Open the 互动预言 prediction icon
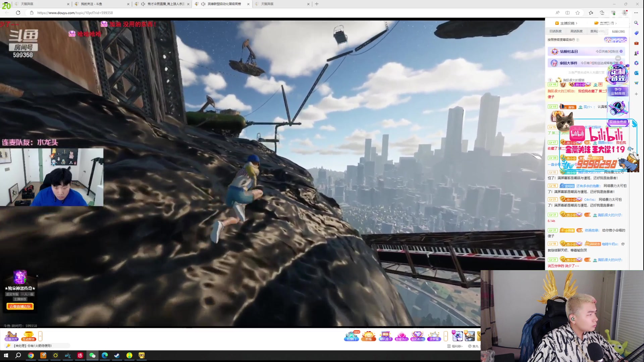This screenshot has height=362, width=644. (x=29, y=336)
